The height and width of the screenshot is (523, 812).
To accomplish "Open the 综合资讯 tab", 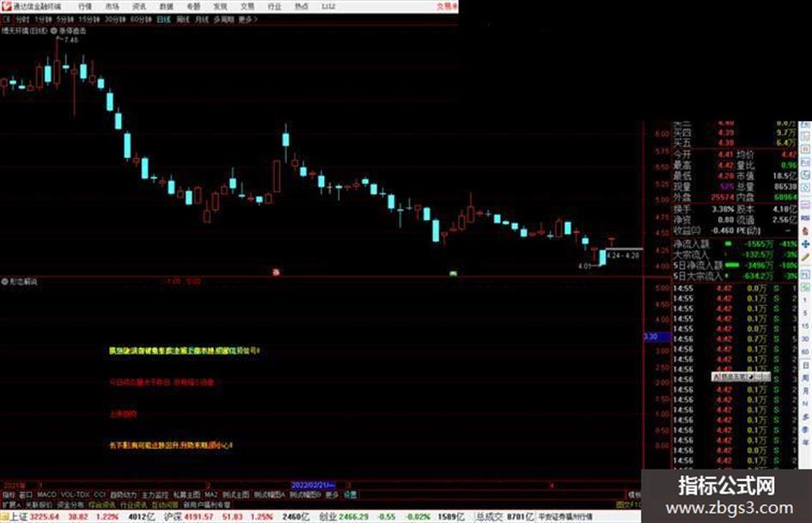I will (102, 504).
